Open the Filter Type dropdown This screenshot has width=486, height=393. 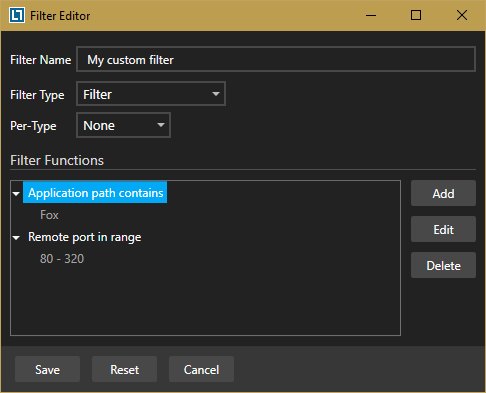pyautogui.click(x=151, y=94)
